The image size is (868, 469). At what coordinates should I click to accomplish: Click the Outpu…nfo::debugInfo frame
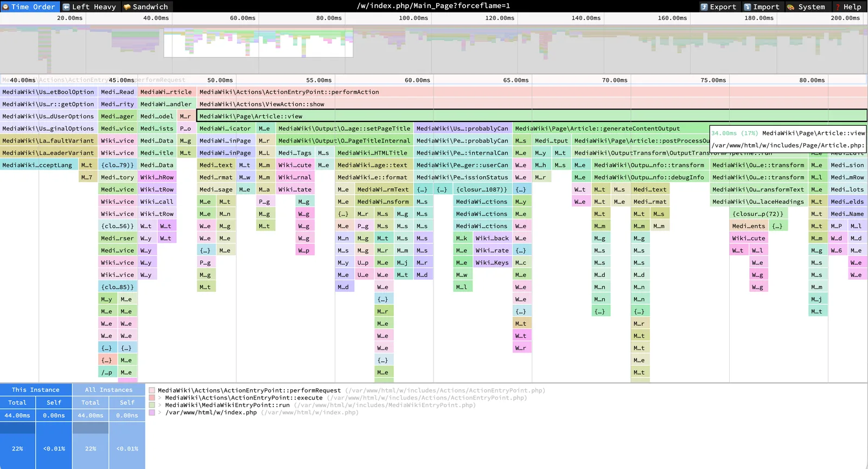tap(650, 177)
